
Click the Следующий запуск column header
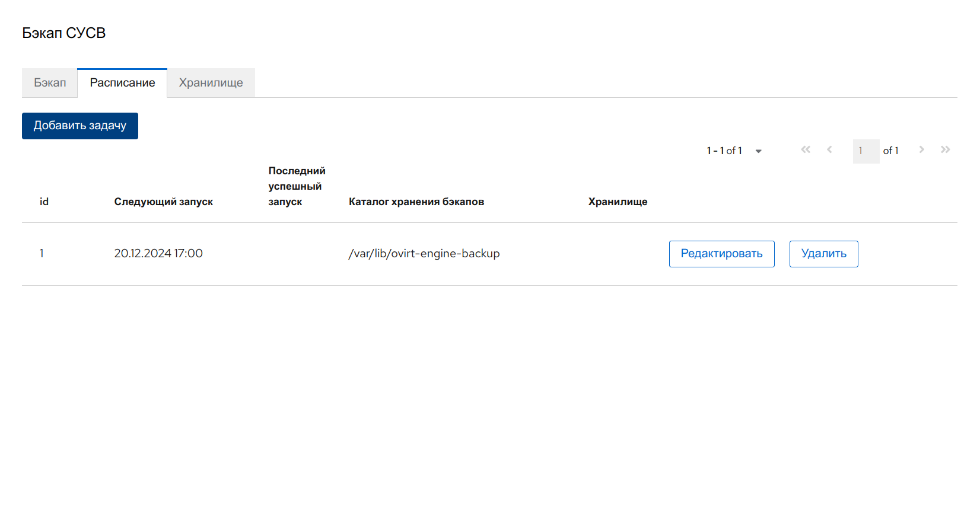163,202
